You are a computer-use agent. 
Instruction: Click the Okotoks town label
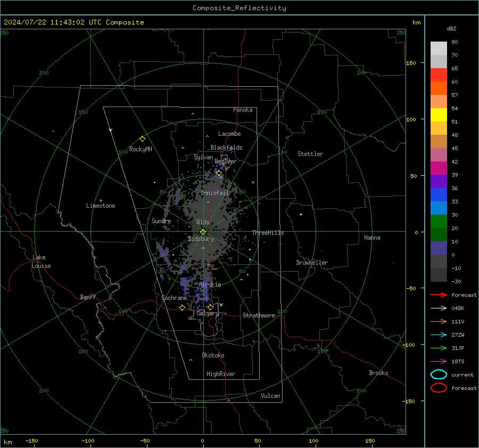(x=213, y=355)
